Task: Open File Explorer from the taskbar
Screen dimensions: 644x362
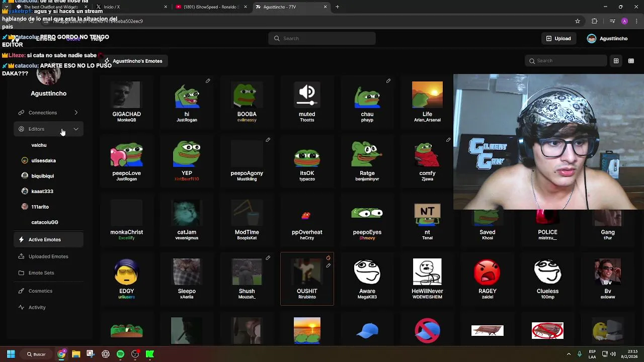Action: pyautogui.click(x=76, y=354)
